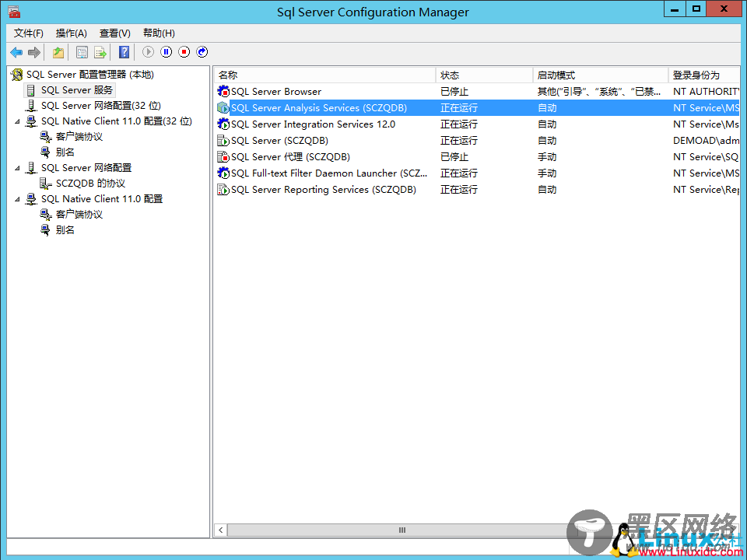Click the SQL Server 代理 (SCZQDB) icon

click(x=223, y=156)
